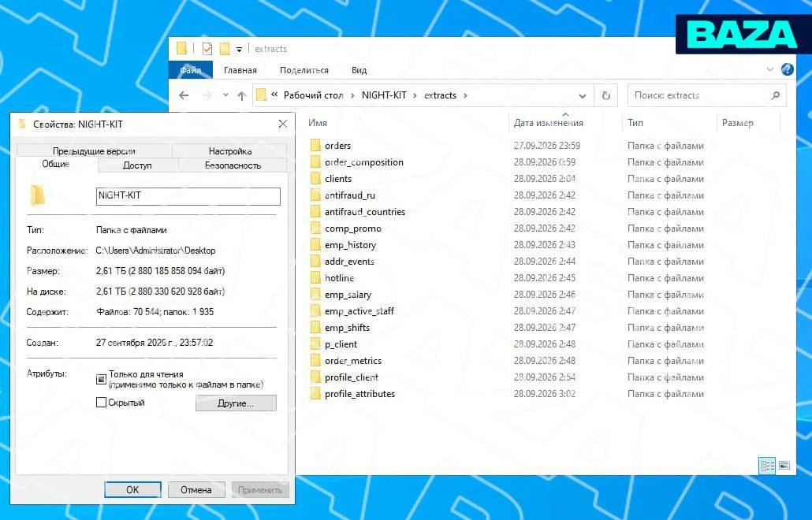Toggle the Скрытый hidden checkbox

click(101, 402)
